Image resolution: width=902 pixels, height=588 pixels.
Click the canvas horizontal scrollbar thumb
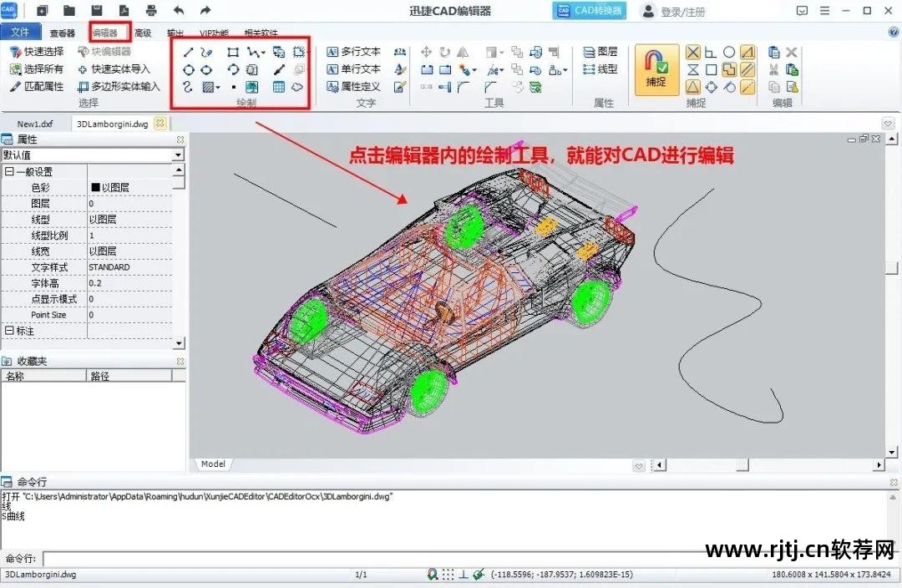pyautogui.click(x=742, y=465)
